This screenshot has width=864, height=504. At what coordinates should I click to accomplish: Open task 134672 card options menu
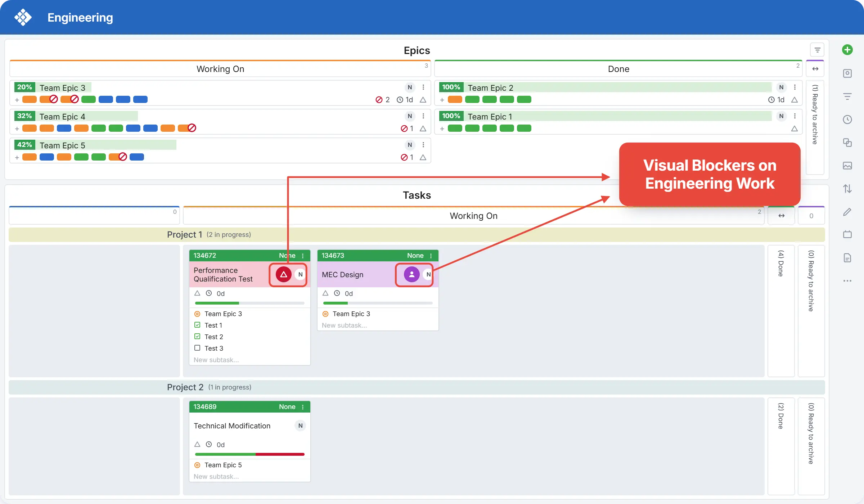303,256
